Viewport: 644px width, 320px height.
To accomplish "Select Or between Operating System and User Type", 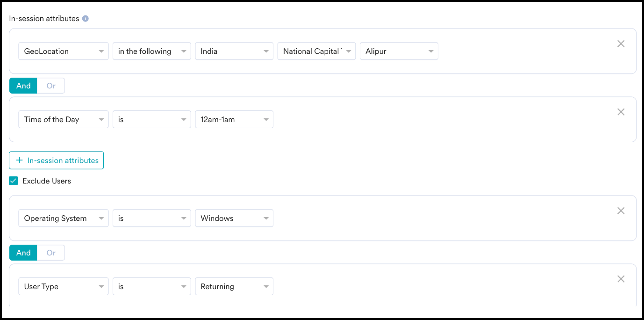I will click(51, 253).
